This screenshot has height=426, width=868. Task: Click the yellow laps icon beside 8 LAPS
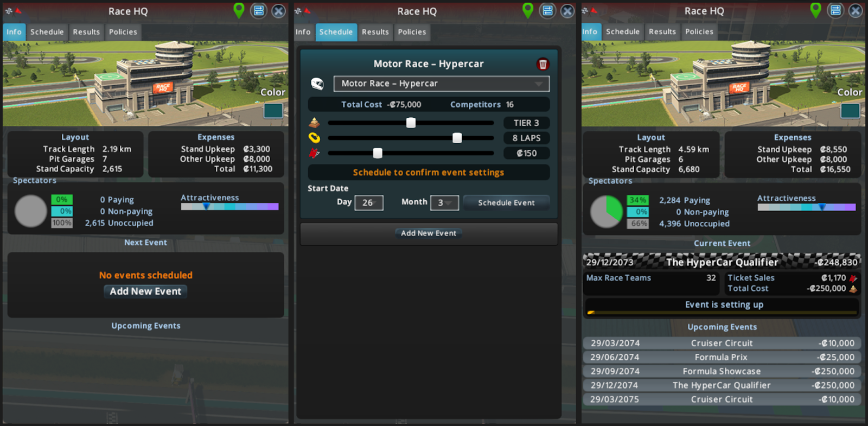(315, 138)
